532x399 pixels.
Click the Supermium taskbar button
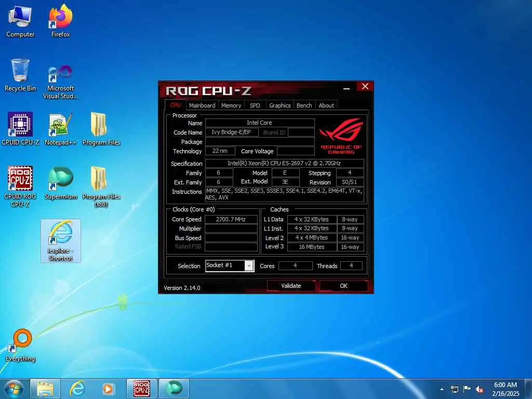(x=174, y=389)
